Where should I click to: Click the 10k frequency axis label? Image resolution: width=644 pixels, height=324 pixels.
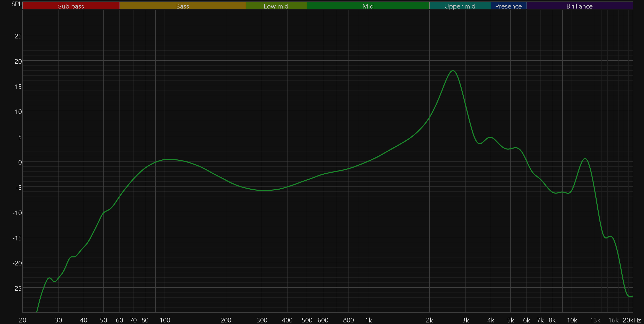572,320
